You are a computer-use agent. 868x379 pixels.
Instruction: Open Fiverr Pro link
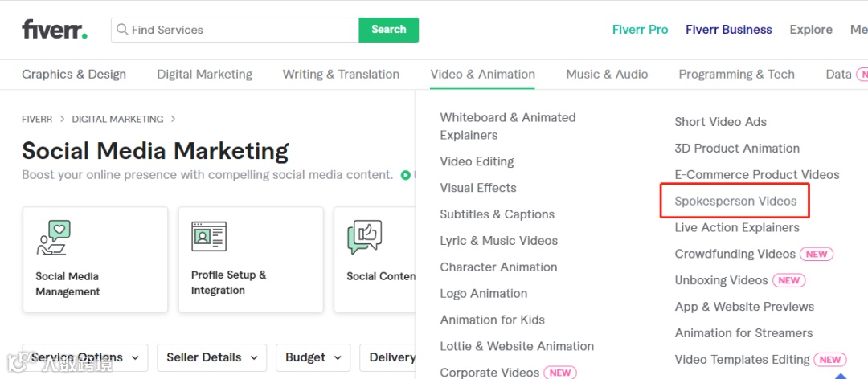640,30
